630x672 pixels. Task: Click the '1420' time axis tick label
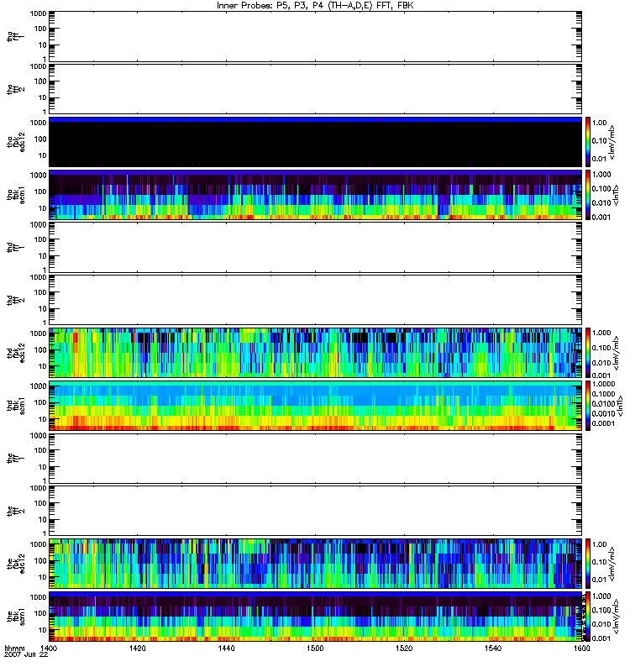138,648
